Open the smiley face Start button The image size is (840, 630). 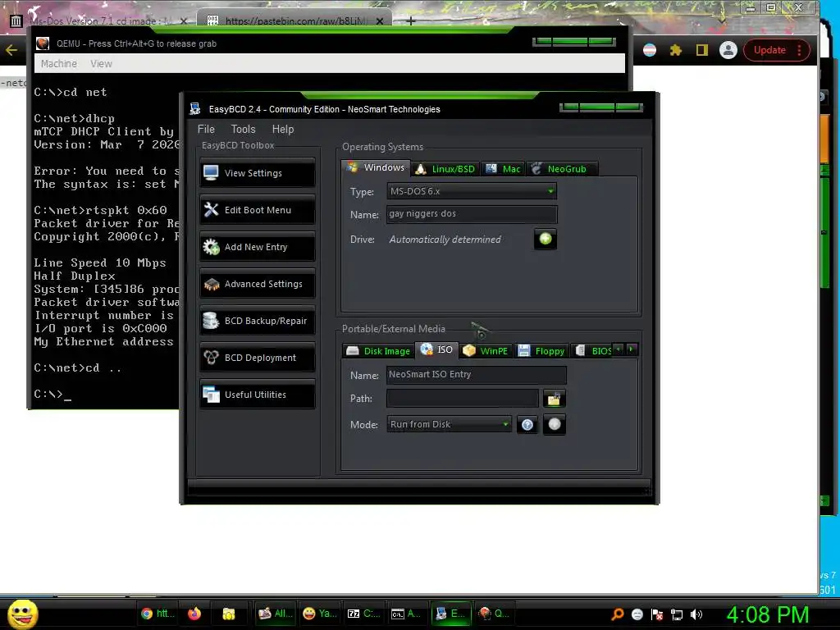click(x=22, y=614)
